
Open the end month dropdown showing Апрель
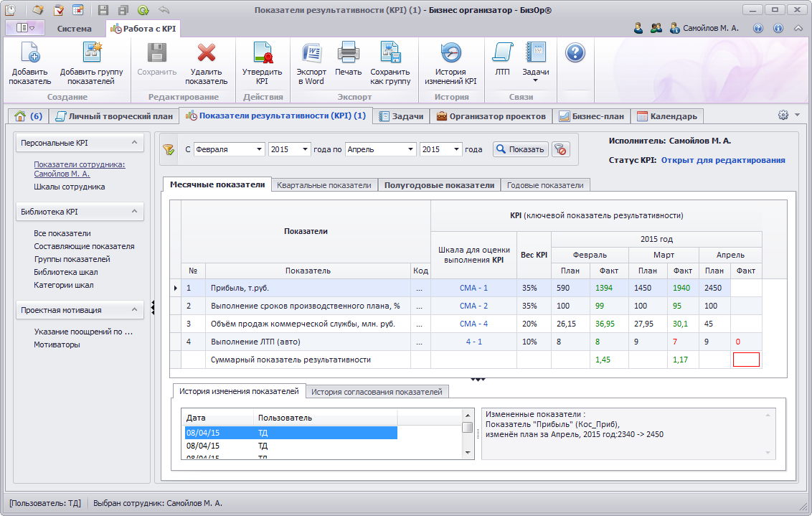click(x=410, y=149)
